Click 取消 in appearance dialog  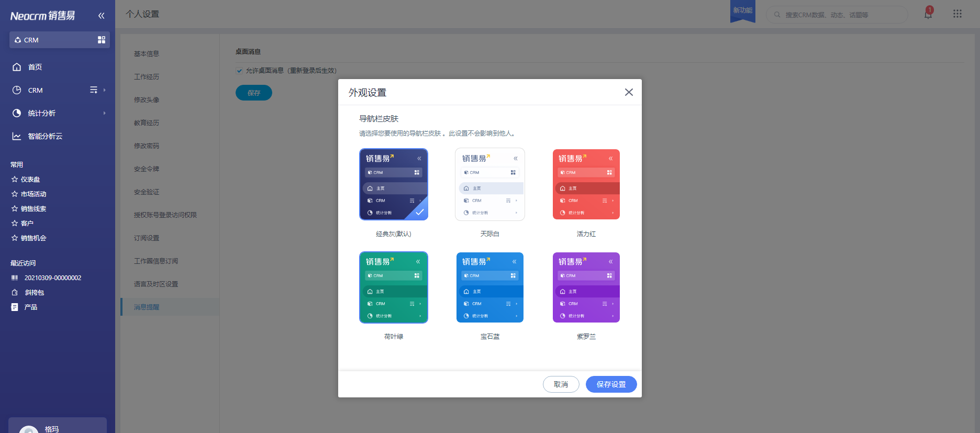[x=561, y=384]
